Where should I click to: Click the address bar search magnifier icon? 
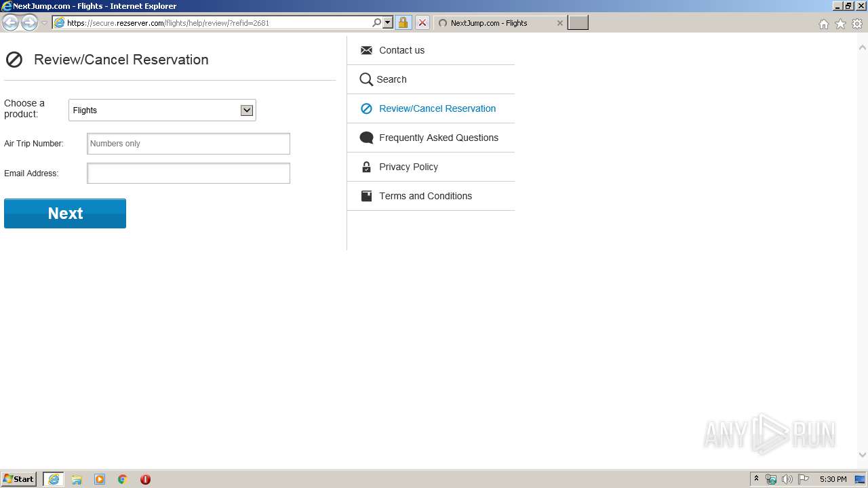coord(376,22)
